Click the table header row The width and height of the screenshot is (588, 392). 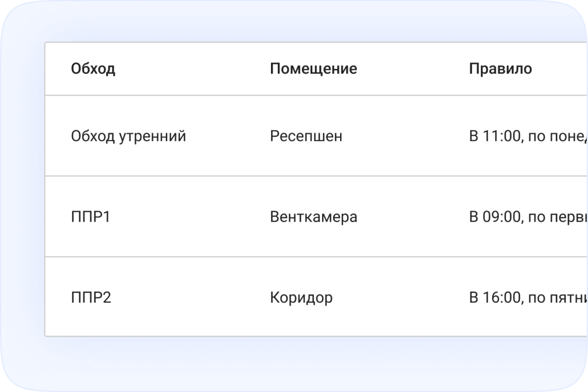pos(288,69)
